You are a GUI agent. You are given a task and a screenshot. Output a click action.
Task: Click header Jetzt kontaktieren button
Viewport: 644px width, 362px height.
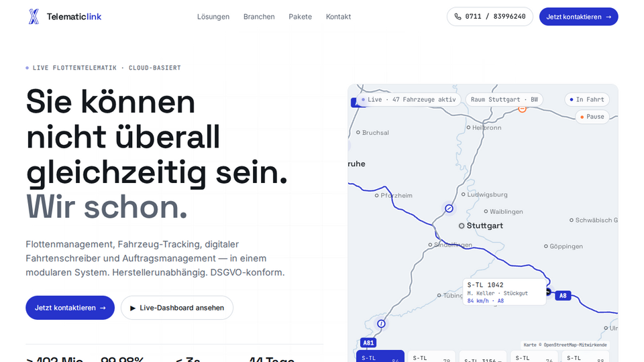[578, 17]
